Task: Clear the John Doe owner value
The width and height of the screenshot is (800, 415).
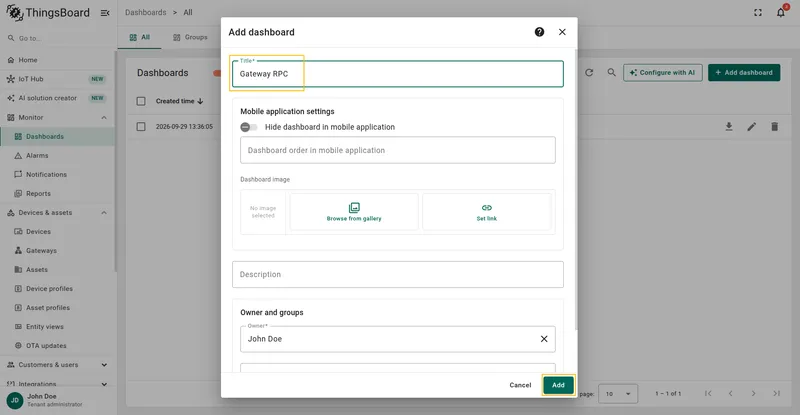Action: [544, 339]
